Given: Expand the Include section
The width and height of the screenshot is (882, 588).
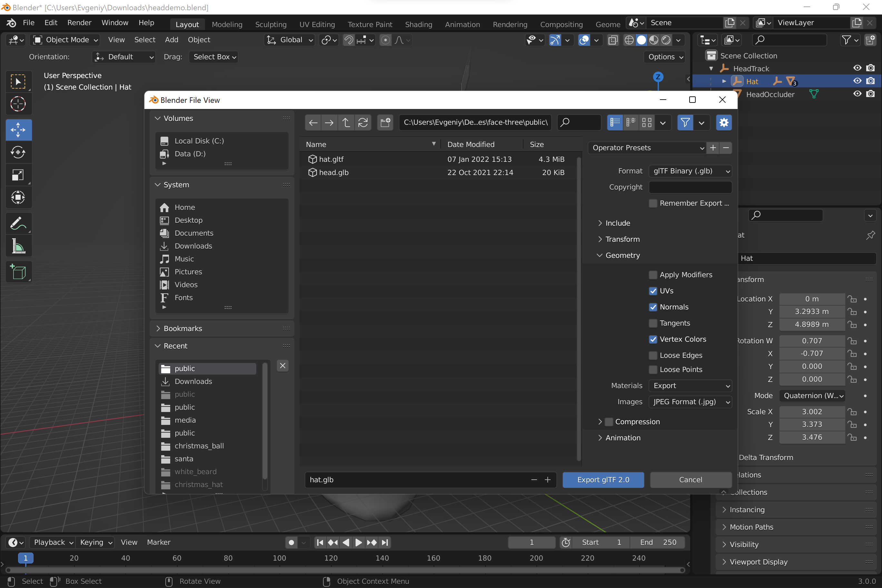Looking at the screenshot, I should [x=618, y=223].
